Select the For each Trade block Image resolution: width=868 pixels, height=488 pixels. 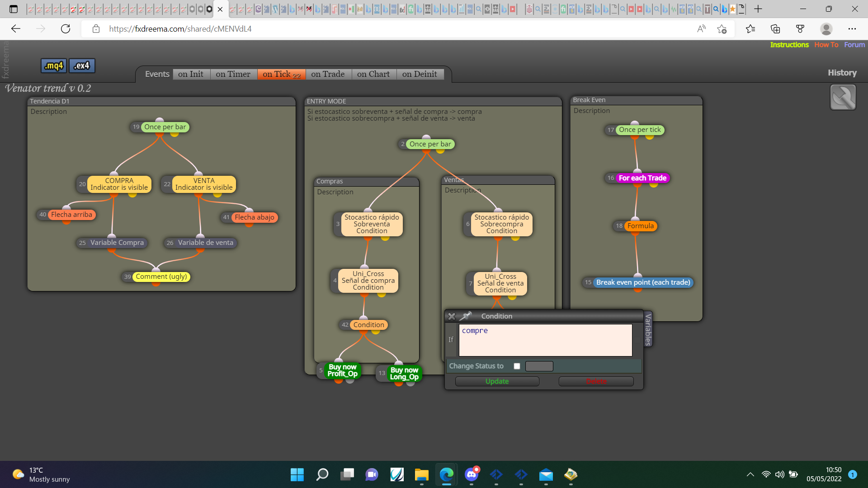tap(642, 178)
